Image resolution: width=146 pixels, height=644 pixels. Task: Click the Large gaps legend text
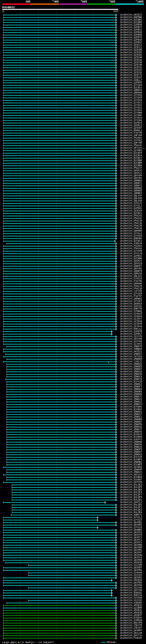tap(10, 642)
